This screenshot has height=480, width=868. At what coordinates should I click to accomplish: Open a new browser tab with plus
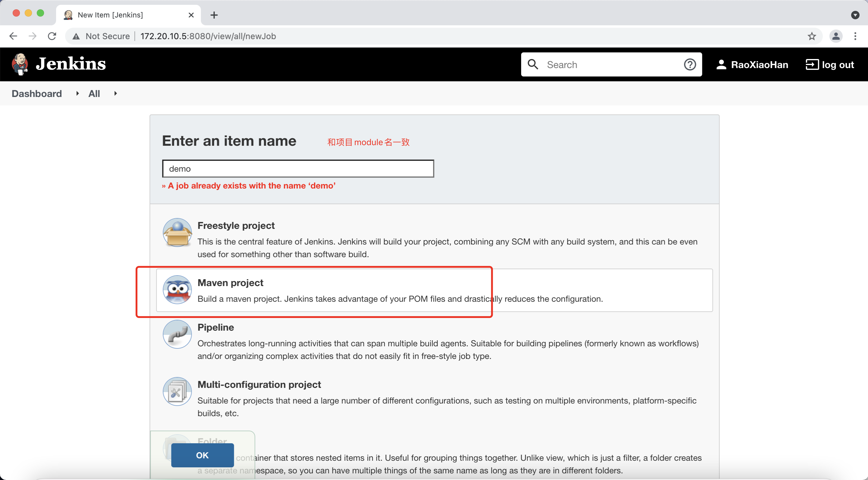click(x=214, y=15)
